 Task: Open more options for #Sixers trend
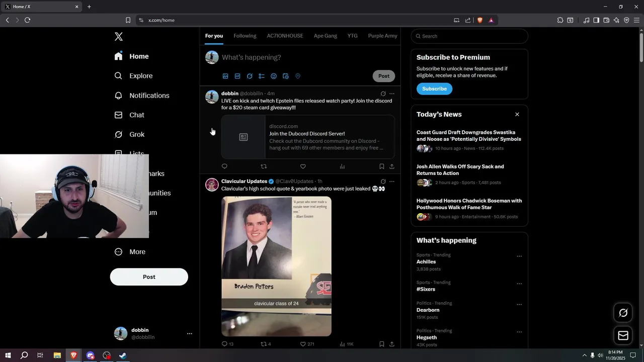(x=519, y=284)
